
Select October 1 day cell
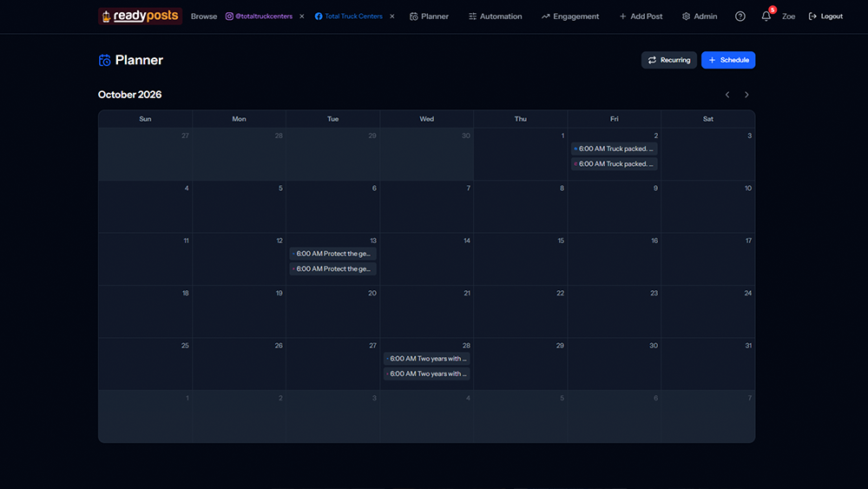coord(520,154)
